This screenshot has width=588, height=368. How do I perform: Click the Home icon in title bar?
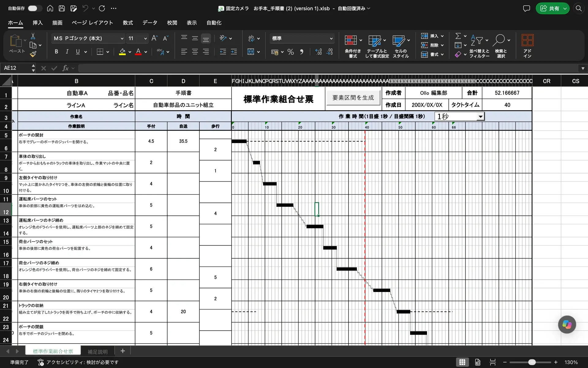coord(50,9)
